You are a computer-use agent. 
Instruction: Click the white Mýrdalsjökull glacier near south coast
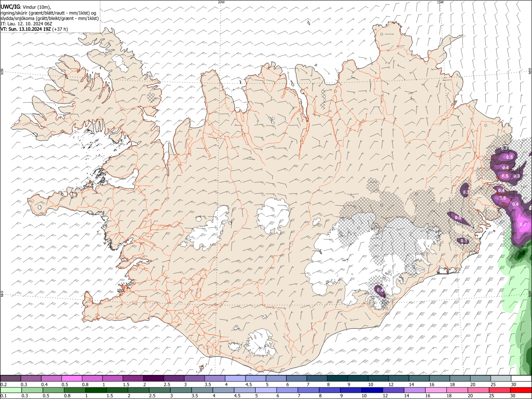(x=260, y=344)
